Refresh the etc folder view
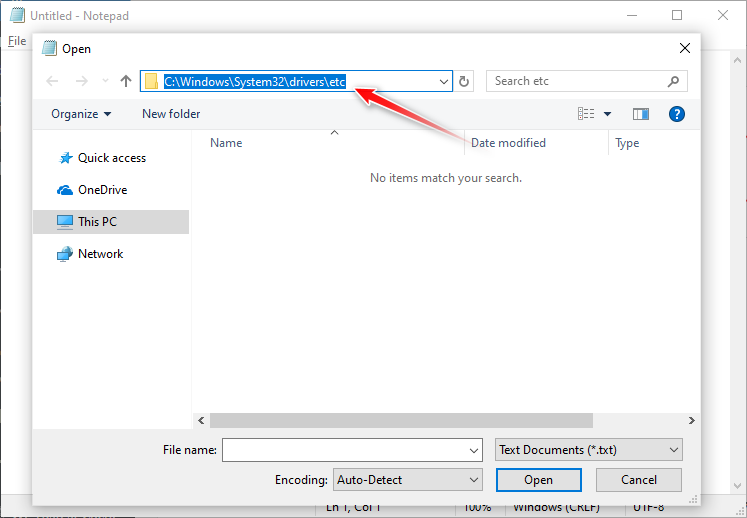 464,81
